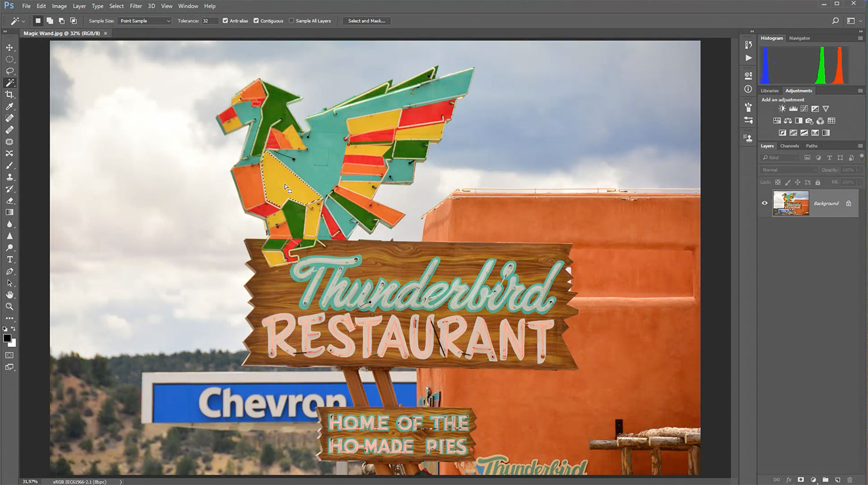Image resolution: width=868 pixels, height=485 pixels.
Task: Open the Filter menu
Action: tap(135, 6)
